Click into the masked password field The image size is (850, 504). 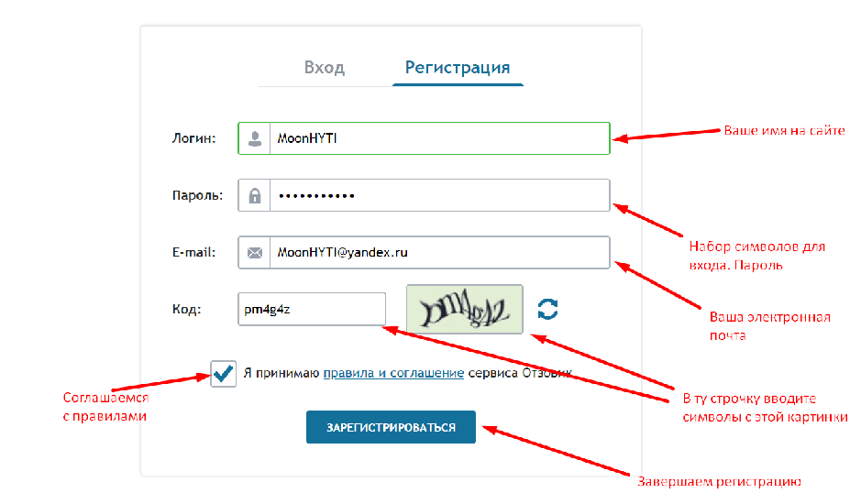point(438,195)
